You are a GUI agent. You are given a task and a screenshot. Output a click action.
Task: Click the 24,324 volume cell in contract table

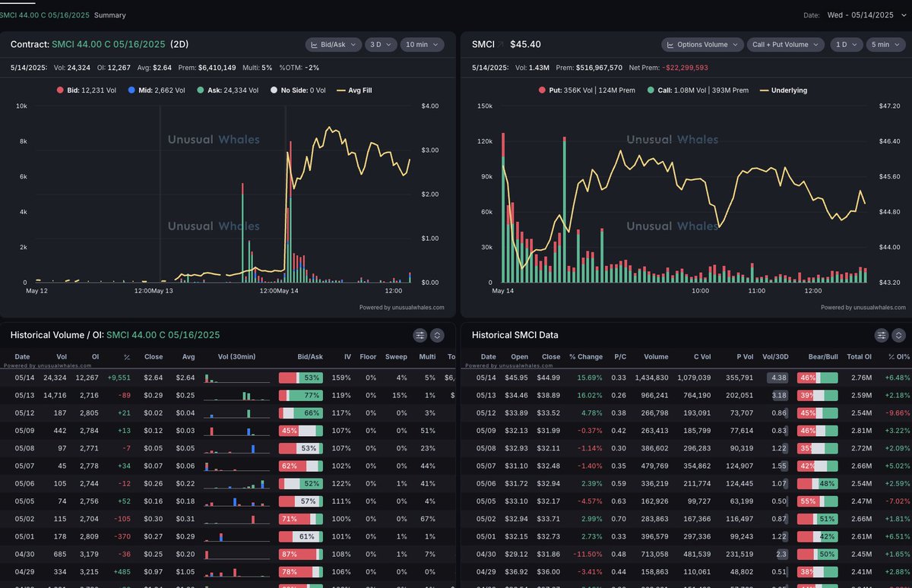click(x=55, y=378)
